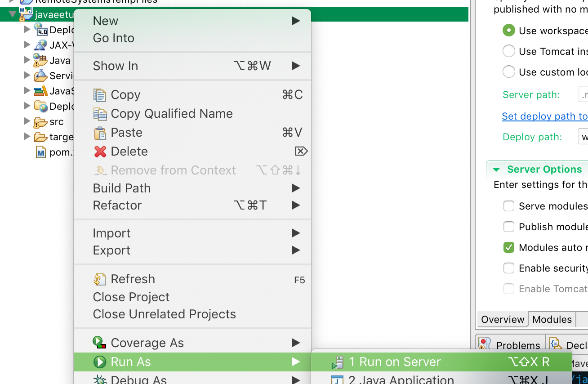This screenshot has width=588, height=384.
Task: Enable the Serve modules checkbox
Action: point(508,206)
